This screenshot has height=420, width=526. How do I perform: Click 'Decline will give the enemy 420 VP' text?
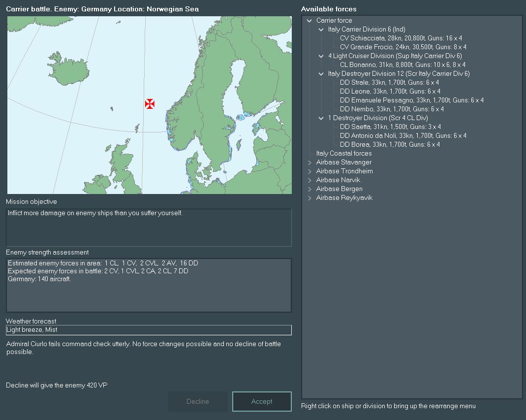tap(57, 386)
